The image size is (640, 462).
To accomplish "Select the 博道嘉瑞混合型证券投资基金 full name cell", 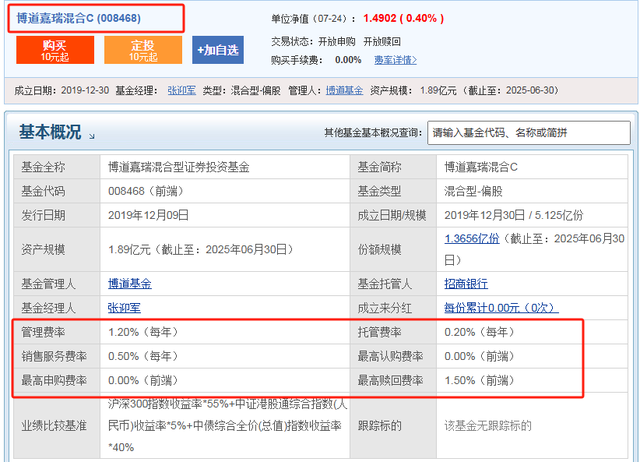I will click(x=225, y=167).
